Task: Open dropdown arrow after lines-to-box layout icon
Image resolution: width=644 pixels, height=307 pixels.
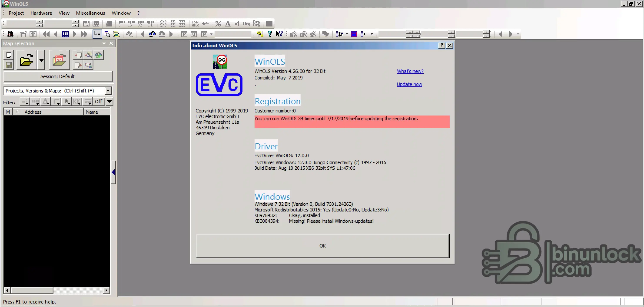Action: (x=347, y=34)
